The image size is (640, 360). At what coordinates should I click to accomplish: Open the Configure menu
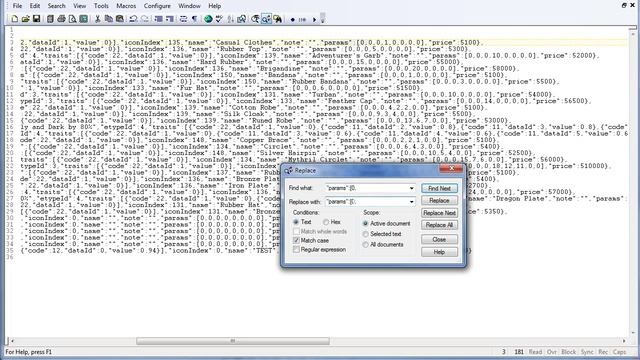click(157, 6)
